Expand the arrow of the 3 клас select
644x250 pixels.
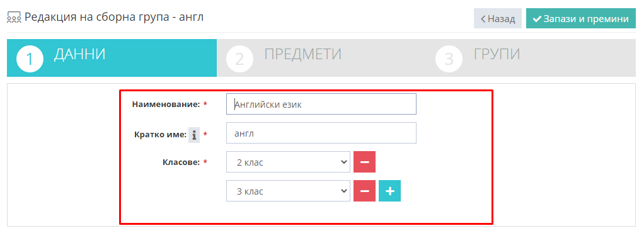[x=344, y=191]
